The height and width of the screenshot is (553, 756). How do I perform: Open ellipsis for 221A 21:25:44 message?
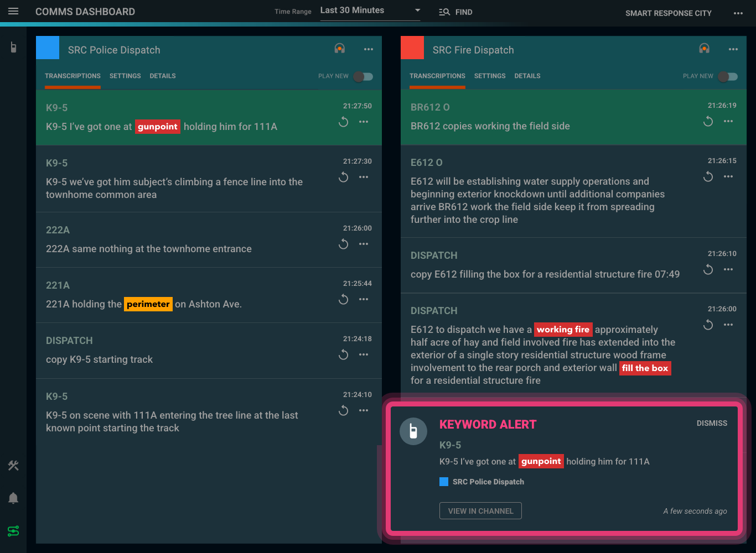click(364, 299)
